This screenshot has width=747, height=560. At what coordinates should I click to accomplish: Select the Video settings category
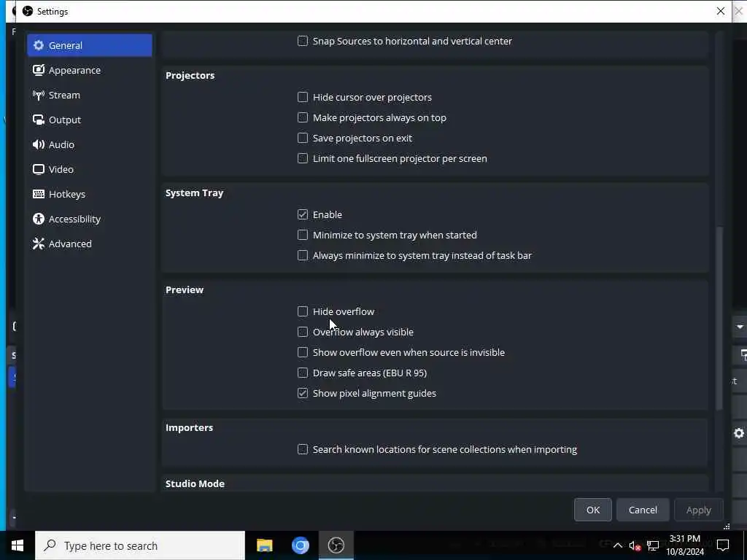click(x=90, y=169)
